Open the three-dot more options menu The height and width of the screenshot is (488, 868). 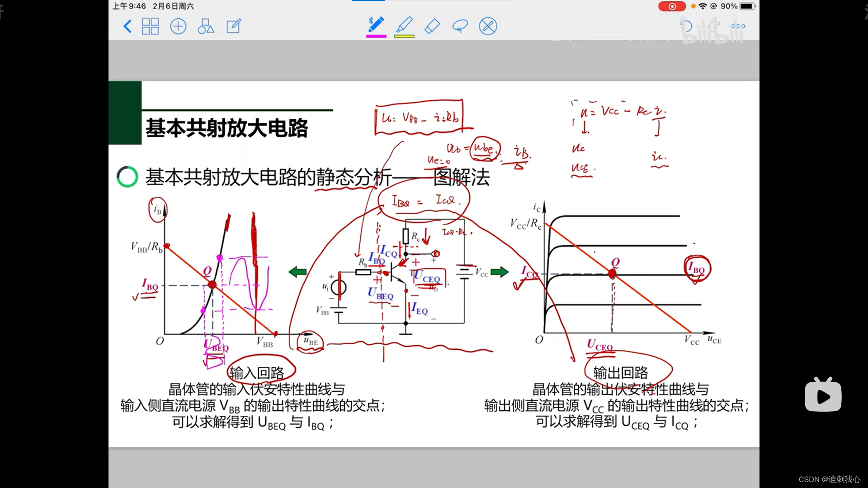(x=738, y=26)
